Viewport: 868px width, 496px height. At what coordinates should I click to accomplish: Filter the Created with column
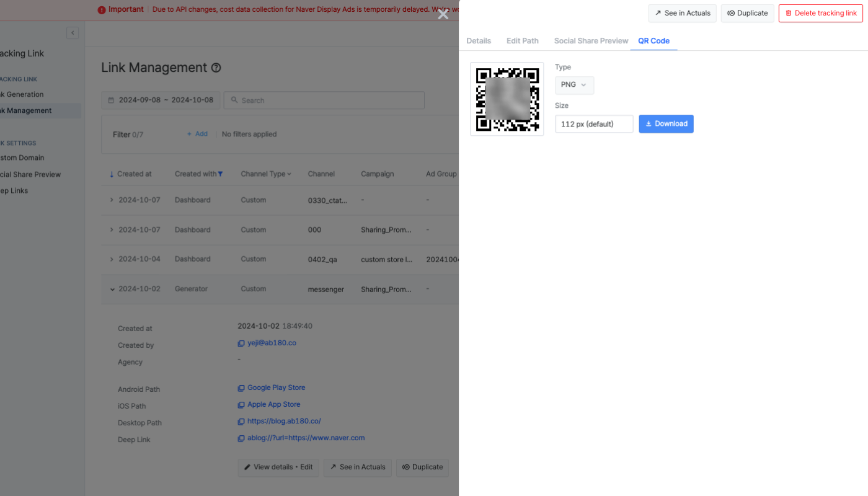tap(220, 174)
